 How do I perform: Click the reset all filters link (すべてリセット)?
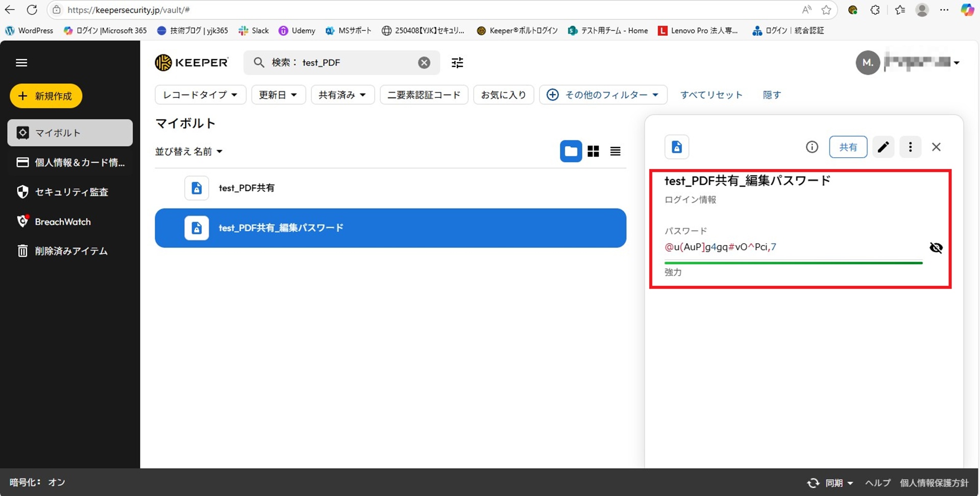click(x=711, y=95)
